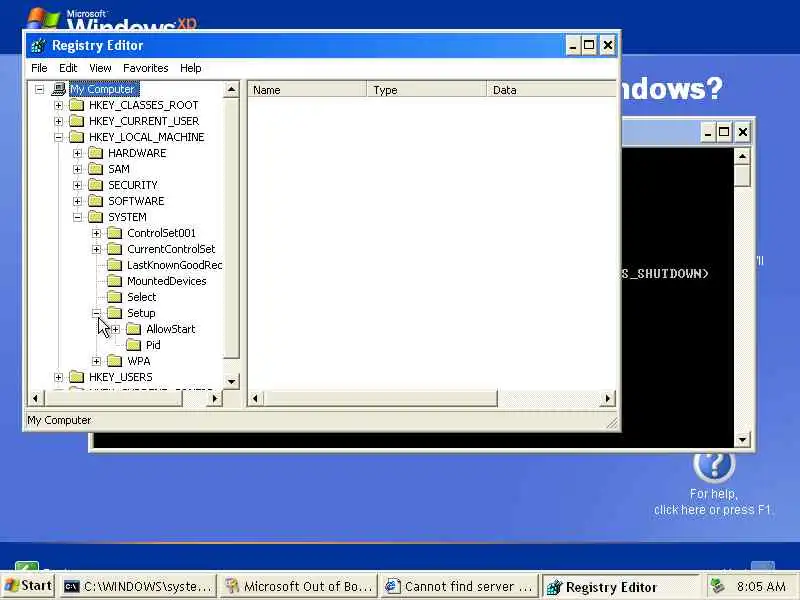Click the MountedDevices folder icon
800x600 pixels.
point(115,281)
